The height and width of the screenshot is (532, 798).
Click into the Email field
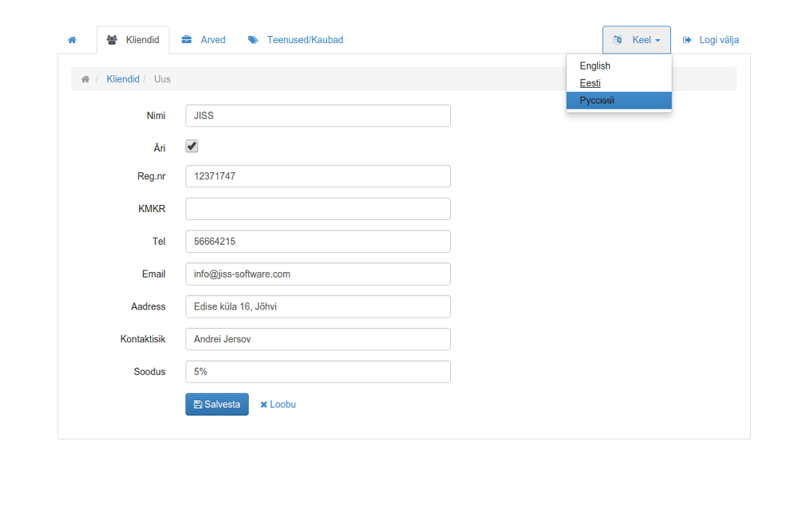[x=318, y=274]
